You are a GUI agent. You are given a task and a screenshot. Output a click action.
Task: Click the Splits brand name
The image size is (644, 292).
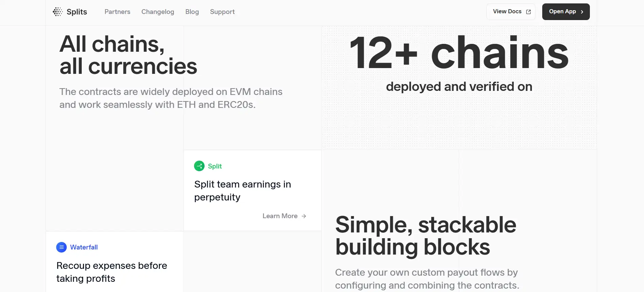(x=77, y=12)
